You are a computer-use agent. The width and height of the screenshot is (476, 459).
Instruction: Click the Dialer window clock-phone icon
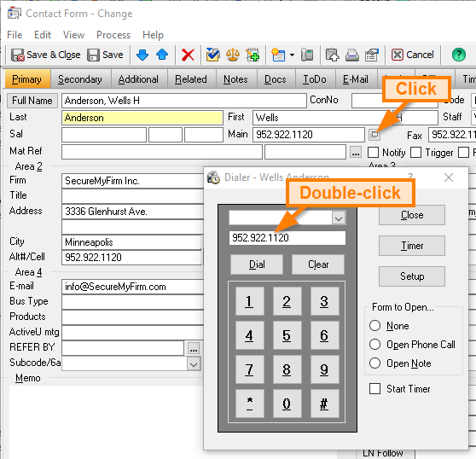click(213, 177)
